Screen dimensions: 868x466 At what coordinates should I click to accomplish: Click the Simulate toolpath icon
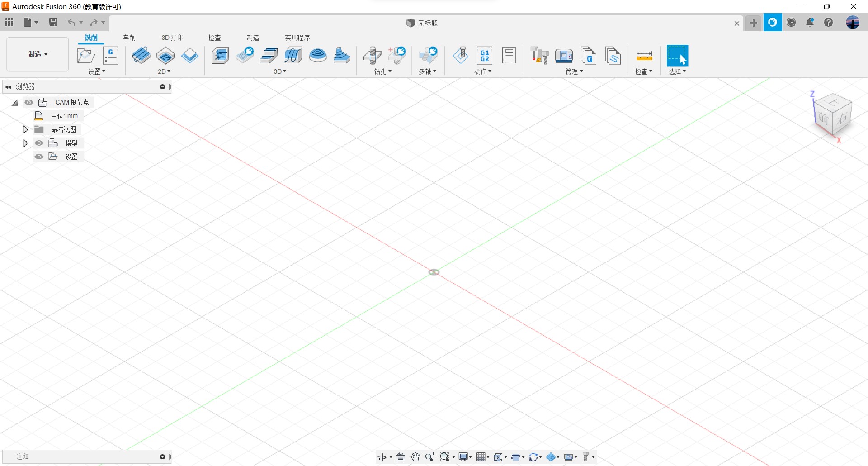pyautogui.click(x=461, y=56)
